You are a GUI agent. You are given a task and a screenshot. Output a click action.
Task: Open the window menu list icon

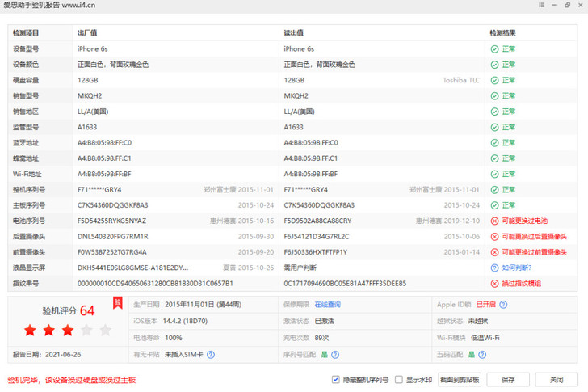point(541,5)
